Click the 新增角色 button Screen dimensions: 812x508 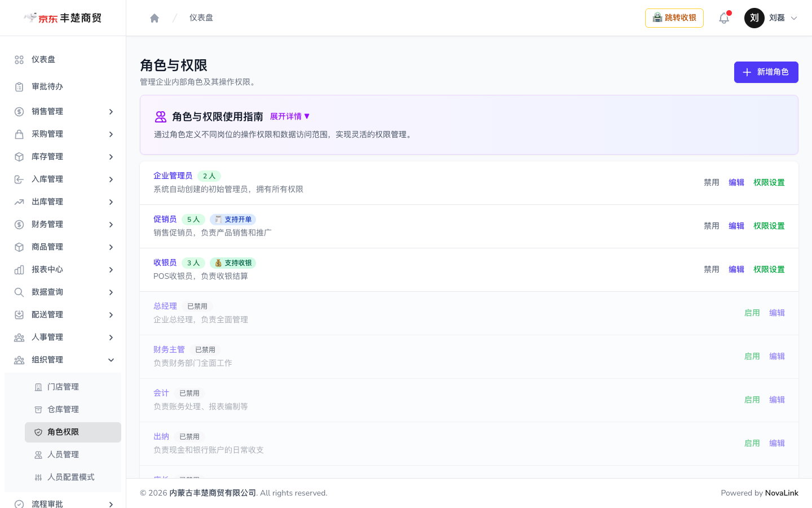pos(766,72)
